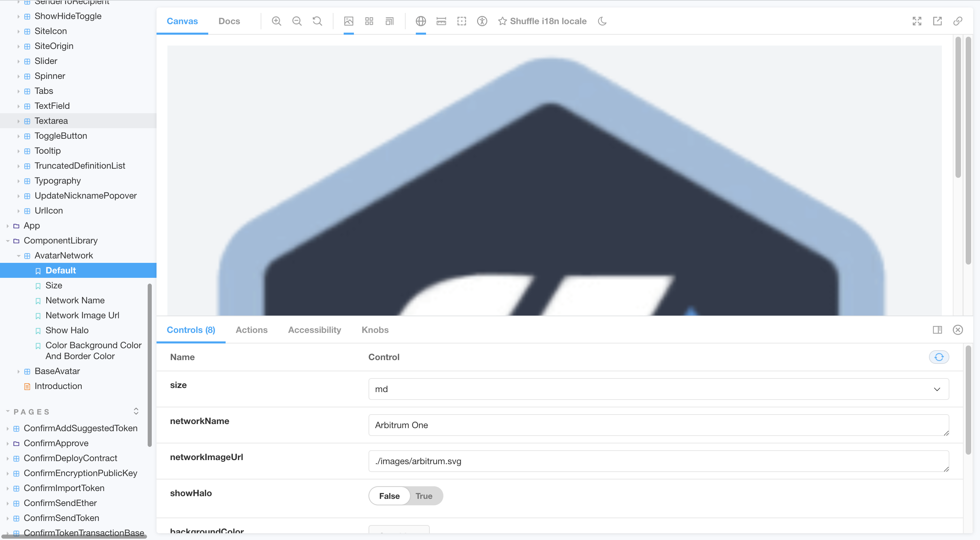The image size is (980, 540).
Task: Switch to the Docs tab
Action: 229,21
